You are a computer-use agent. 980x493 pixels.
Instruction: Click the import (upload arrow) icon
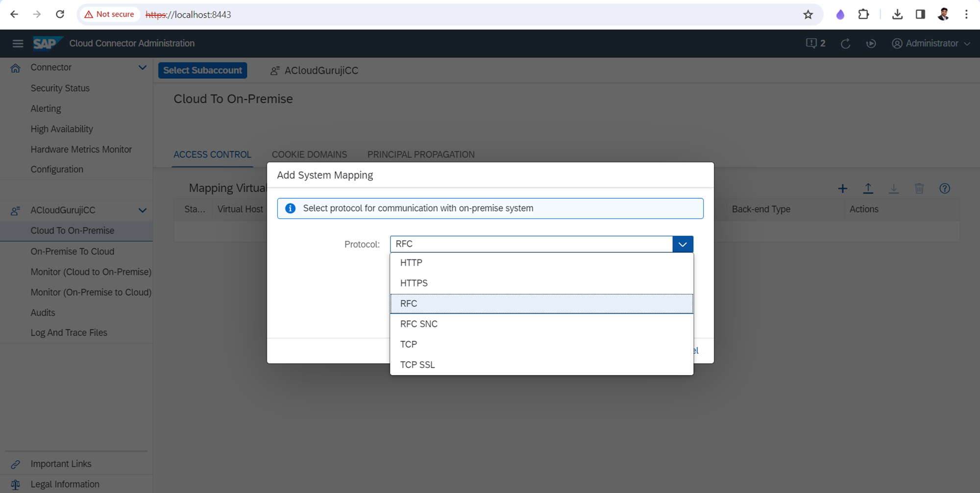[868, 188]
